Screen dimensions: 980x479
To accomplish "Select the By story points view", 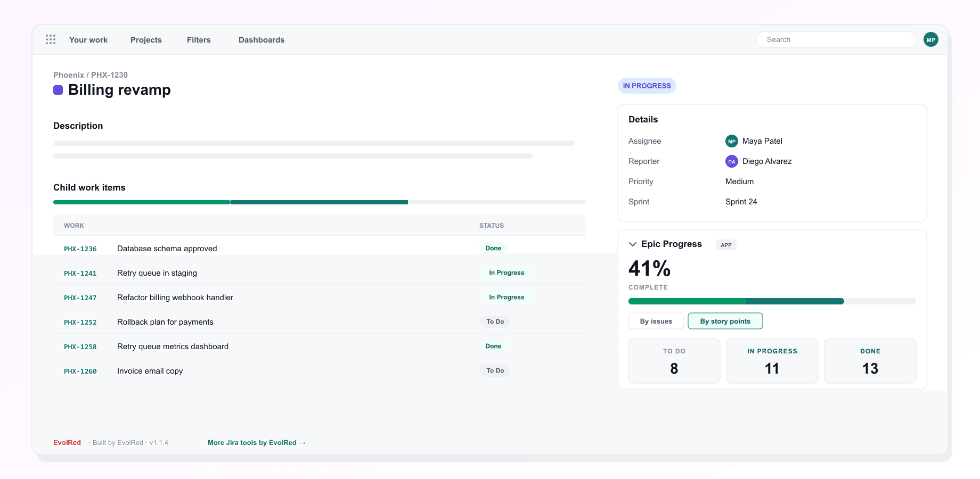I will point(725,321).
